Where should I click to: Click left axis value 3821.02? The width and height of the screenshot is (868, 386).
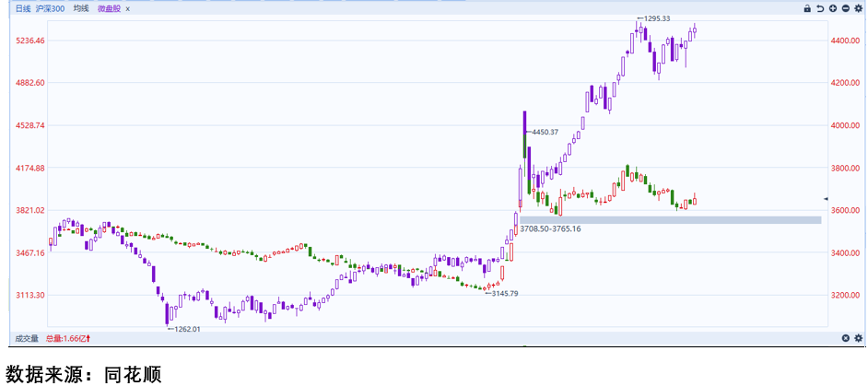(29, 210)
